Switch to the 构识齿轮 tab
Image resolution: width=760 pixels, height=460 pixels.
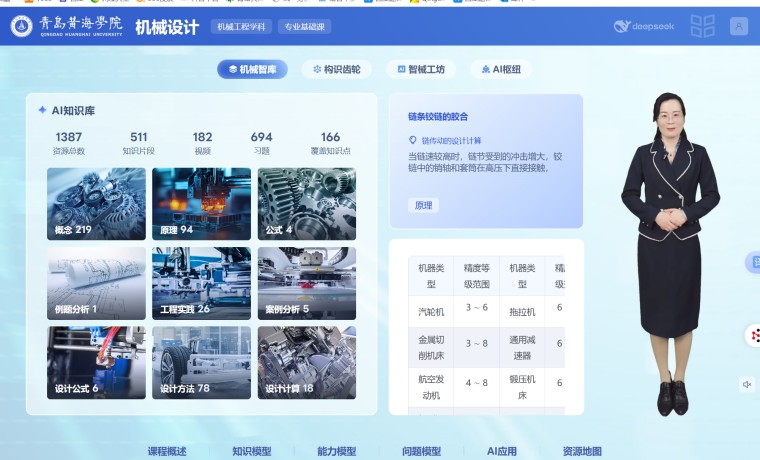point(337,70)
